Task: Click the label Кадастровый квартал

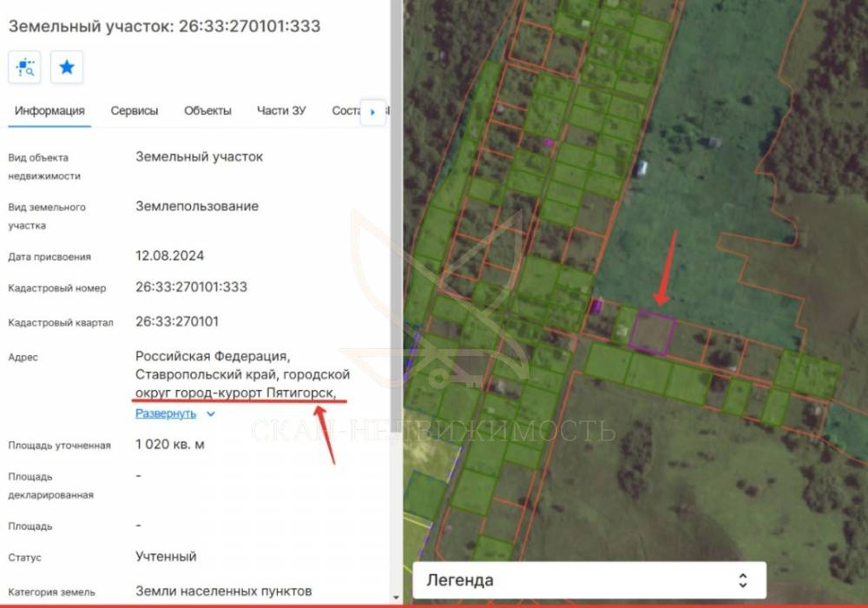Action: click(x=61, y=322)
